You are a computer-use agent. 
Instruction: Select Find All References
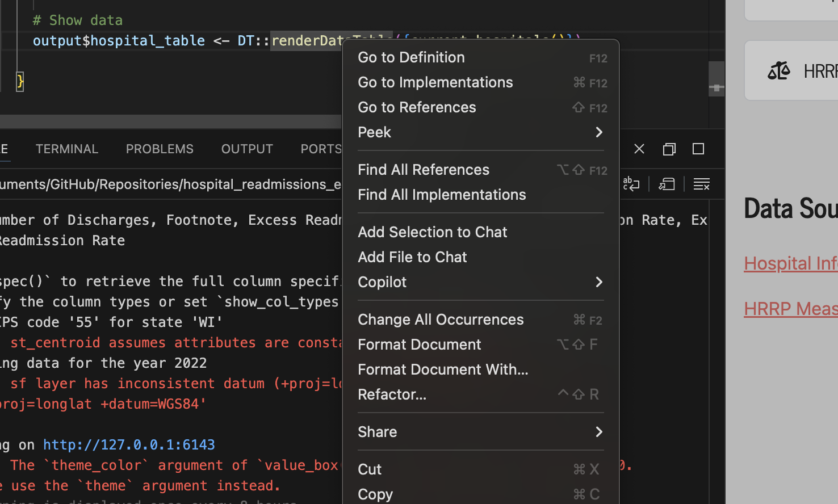pos(424,170)
